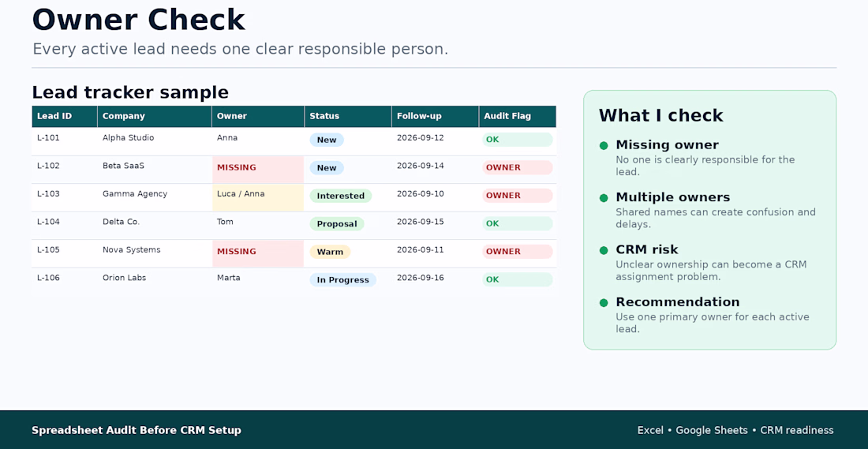Select follow-up date "2026-09-16"
Viewport: 868px width, 449px height.
click(x=421, y=278)
